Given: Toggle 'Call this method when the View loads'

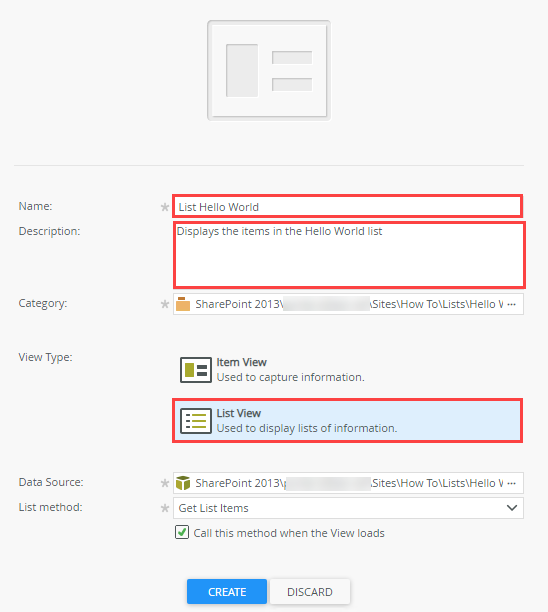Looking at the screenshot, I should point(182,532).
